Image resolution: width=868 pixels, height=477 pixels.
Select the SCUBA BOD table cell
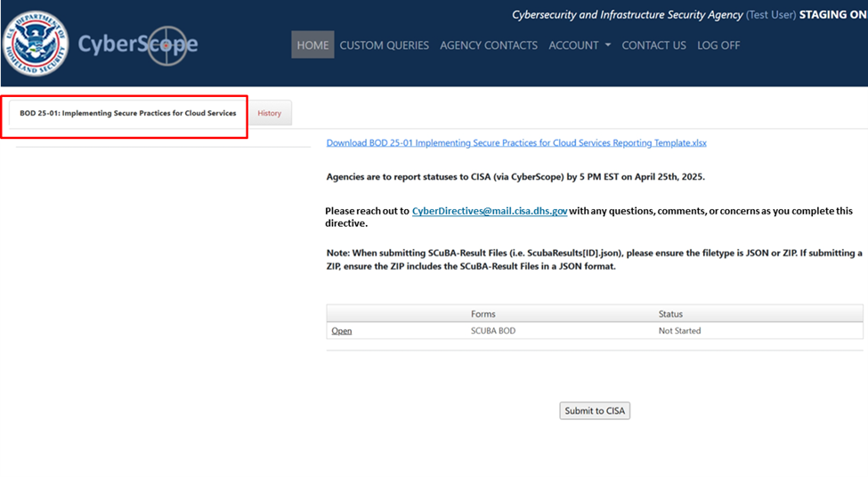point(493,331)
